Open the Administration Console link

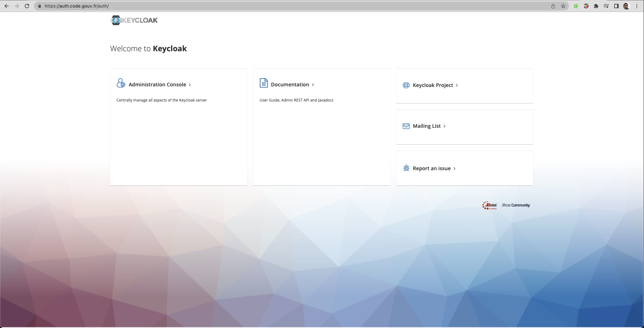tap(157, 84)
